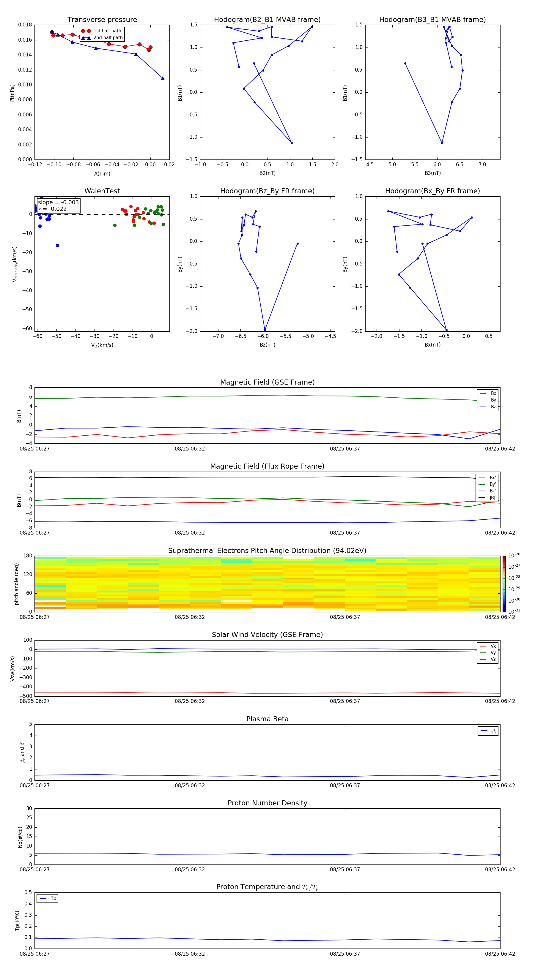Click the "08/25 06:32" tick under GSE magnetic field
The width and height of the screenshot is (535, 980).
190,449
